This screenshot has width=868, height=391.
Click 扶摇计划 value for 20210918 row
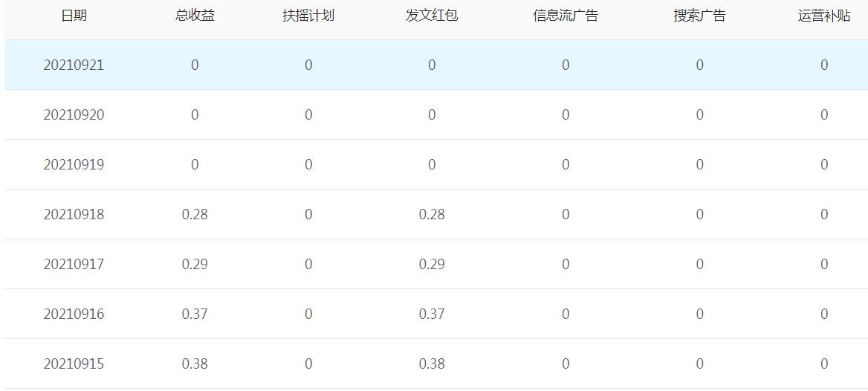[x=308, y=215]
